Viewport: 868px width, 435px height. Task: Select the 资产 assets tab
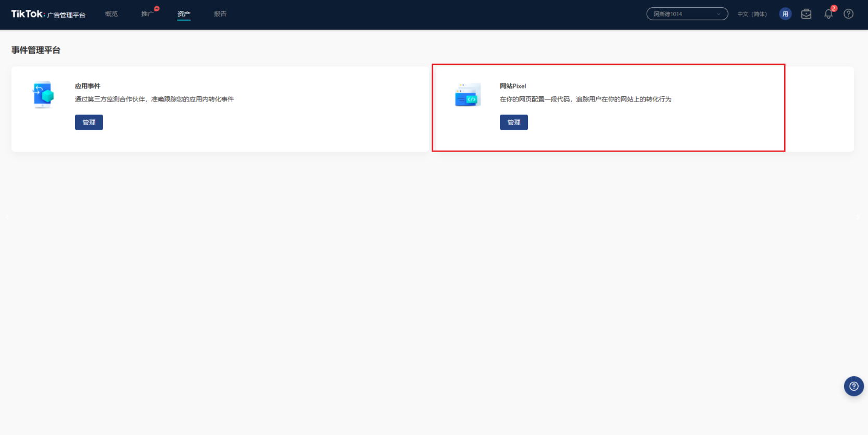pos(184,14)
